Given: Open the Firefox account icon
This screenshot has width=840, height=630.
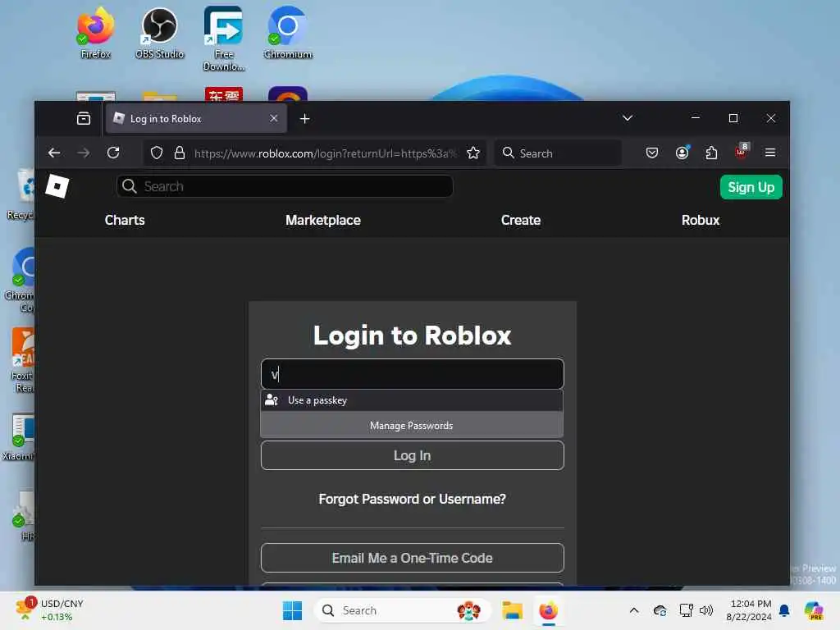Looking at the screenshot, I should 682,153.
